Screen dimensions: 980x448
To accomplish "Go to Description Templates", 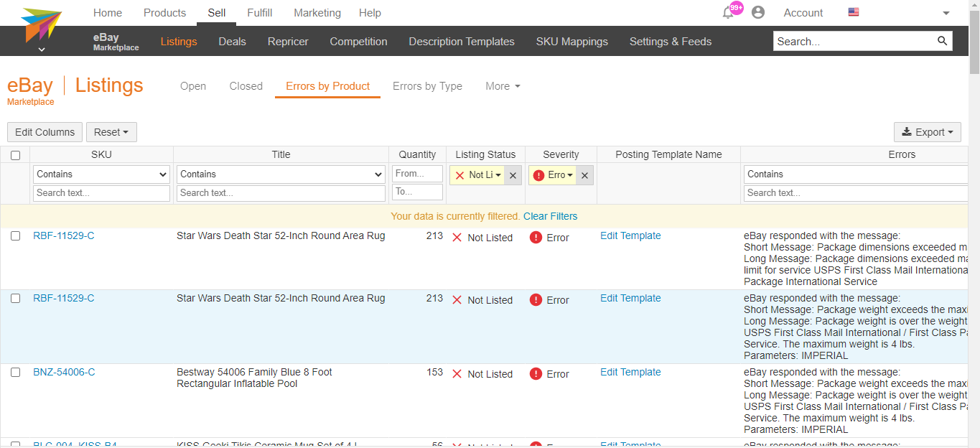I will [x=462, y=42].
